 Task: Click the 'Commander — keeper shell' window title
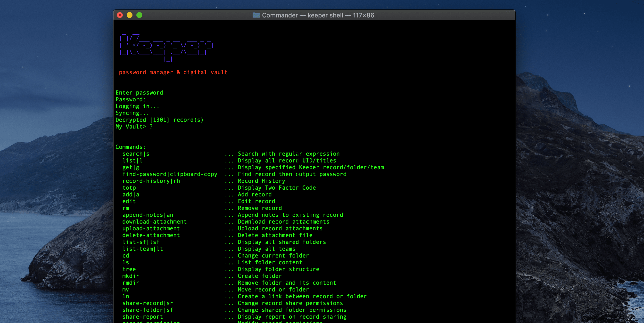click(x=318, y=15)
